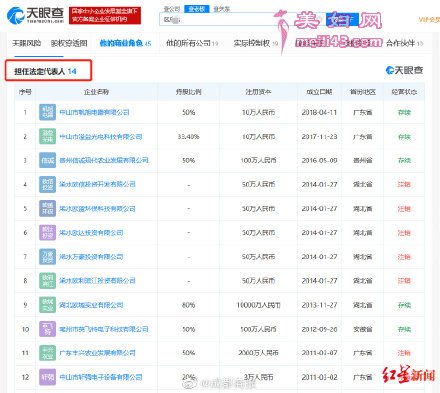Click the red 注销 status in row 11
The width and height of the screenshot is (440, 393).
tap(404, 353)
